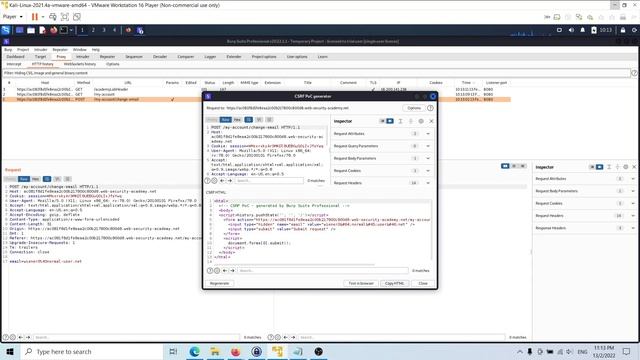Click the request search field in CSRF dialog
640x360 pixels.
click(269, 180)
